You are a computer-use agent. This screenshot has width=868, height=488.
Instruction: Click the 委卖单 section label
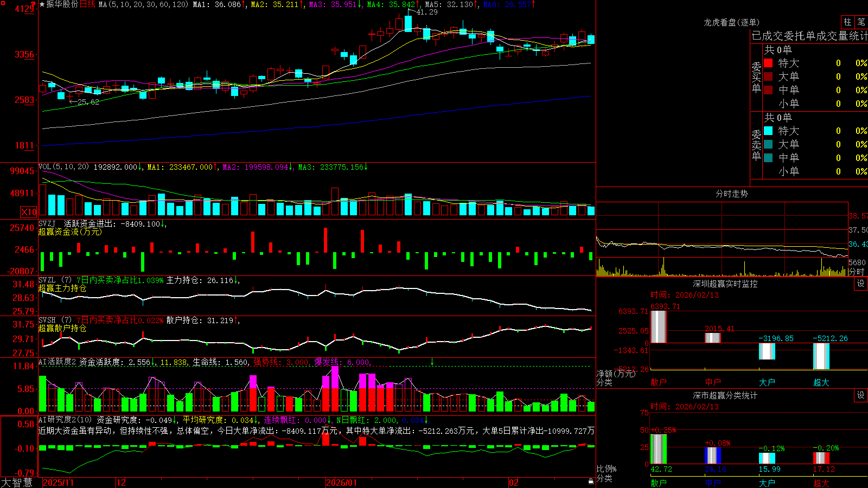[756, 145]
